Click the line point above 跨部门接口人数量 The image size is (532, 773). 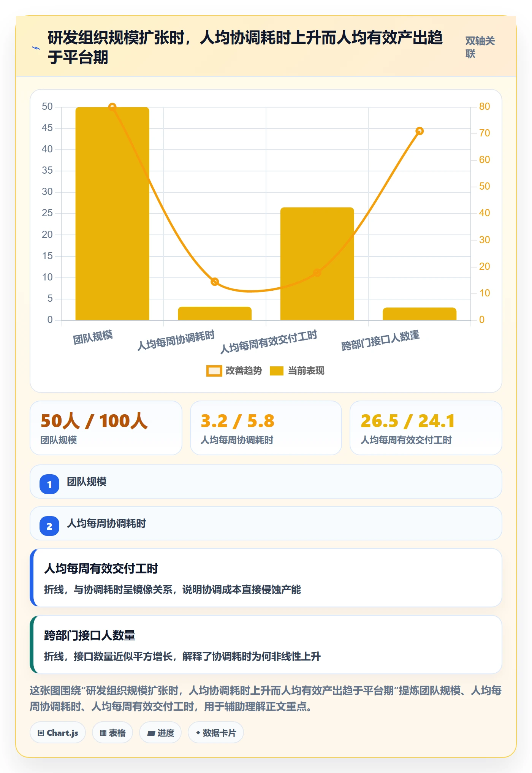420,131
